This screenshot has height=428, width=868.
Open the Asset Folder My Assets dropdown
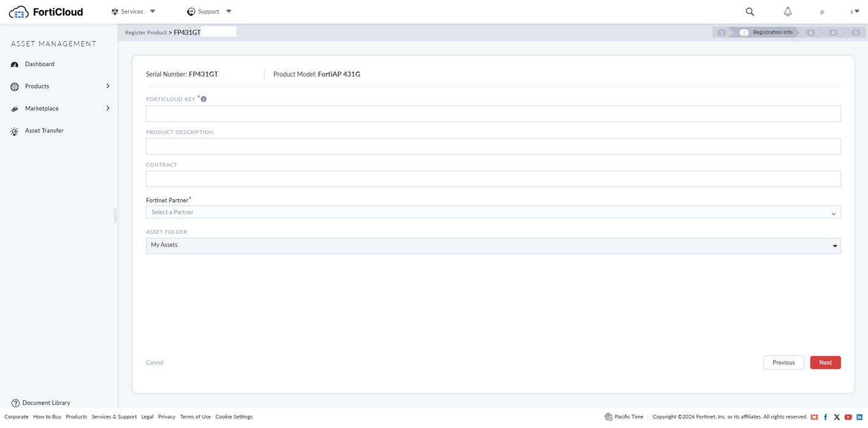coord(493,246)
